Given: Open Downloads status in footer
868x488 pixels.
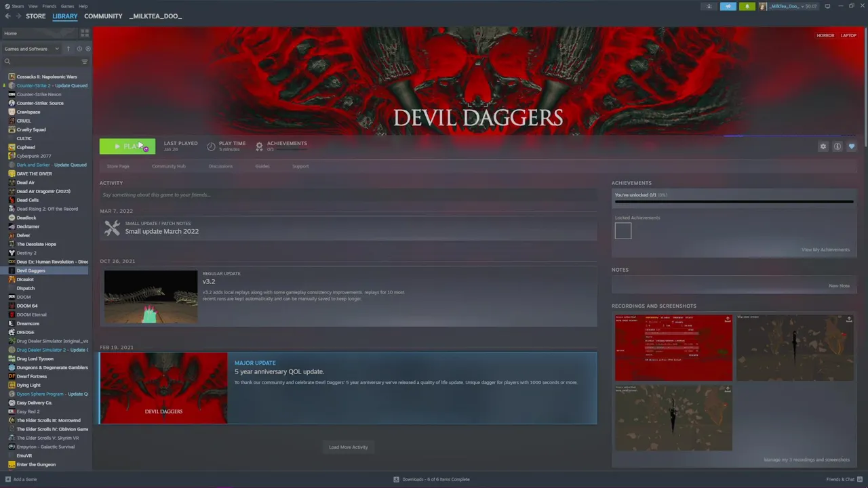Looking at the screenshot, I should coord(431,479).
